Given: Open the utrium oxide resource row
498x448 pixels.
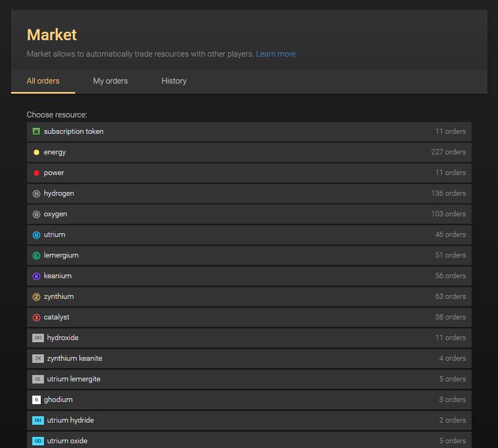Looking at the screenshot, I should (249, 440).
